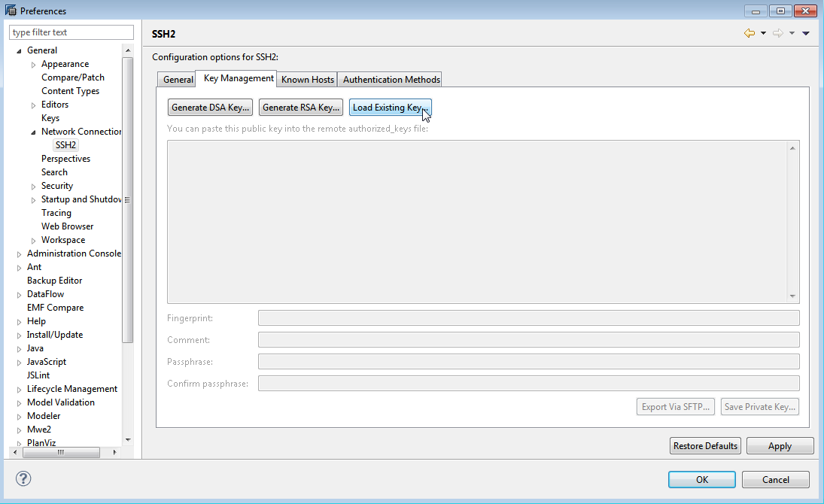824x504 pixels.
Task: Open Web Browser preference page
Action: [x=67, y=226]
